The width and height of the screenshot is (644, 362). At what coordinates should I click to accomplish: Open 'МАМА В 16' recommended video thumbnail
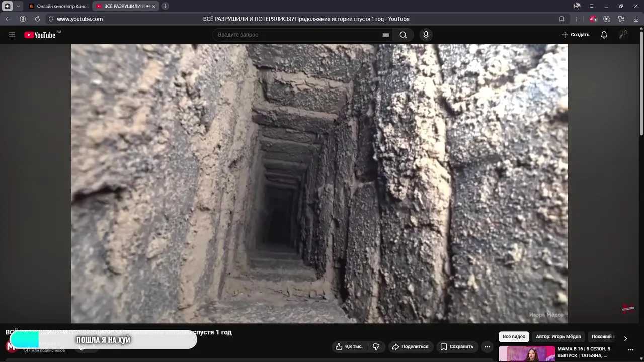(527, 354)
